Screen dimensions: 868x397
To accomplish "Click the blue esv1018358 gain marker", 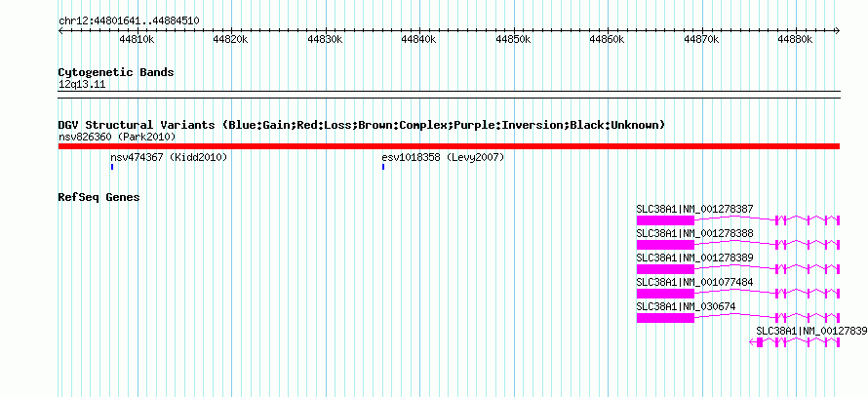I will click(383, 166).
